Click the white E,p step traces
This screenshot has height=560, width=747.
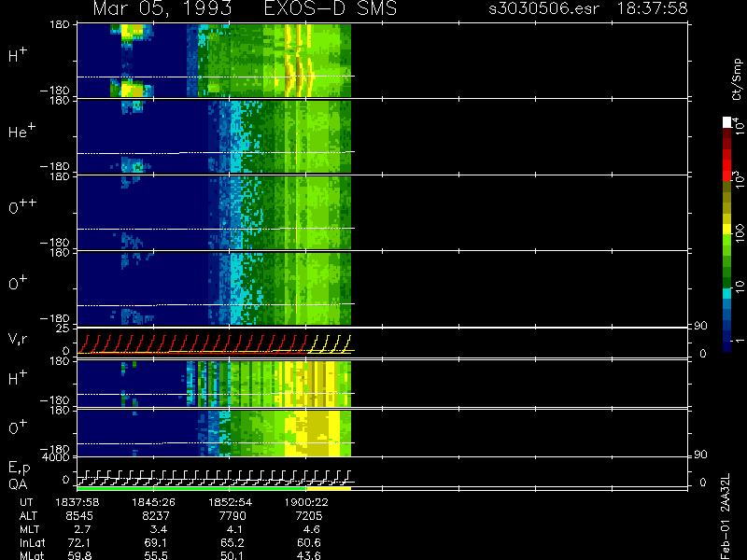pyautogui.click(x=215, y=478)
